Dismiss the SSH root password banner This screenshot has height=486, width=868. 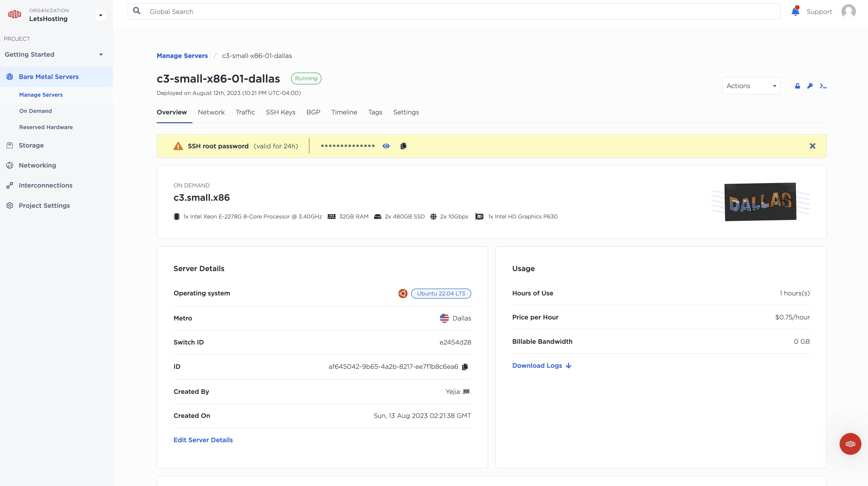coord(812,146)
